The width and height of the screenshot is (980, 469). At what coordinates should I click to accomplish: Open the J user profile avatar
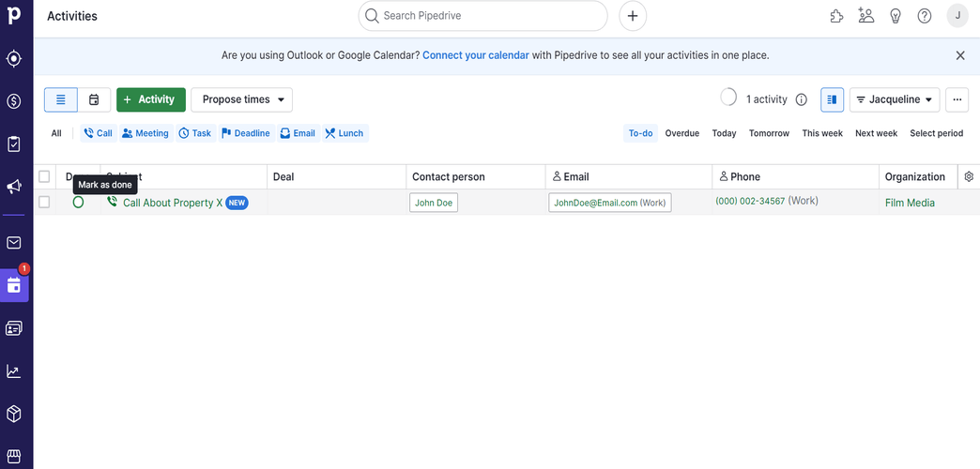pyautogui.click(x=957, y=16)
